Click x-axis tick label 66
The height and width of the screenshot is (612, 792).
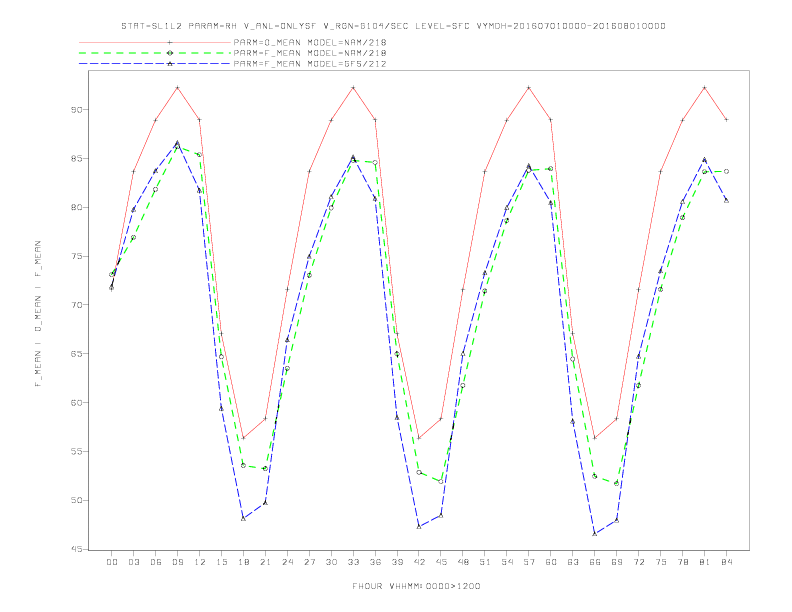point(595,562)
